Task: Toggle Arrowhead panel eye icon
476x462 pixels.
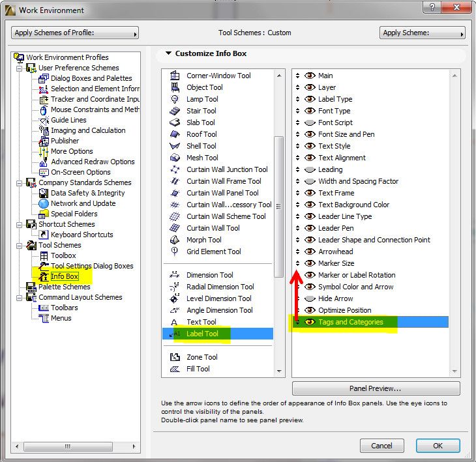Action: pos(310,252)
